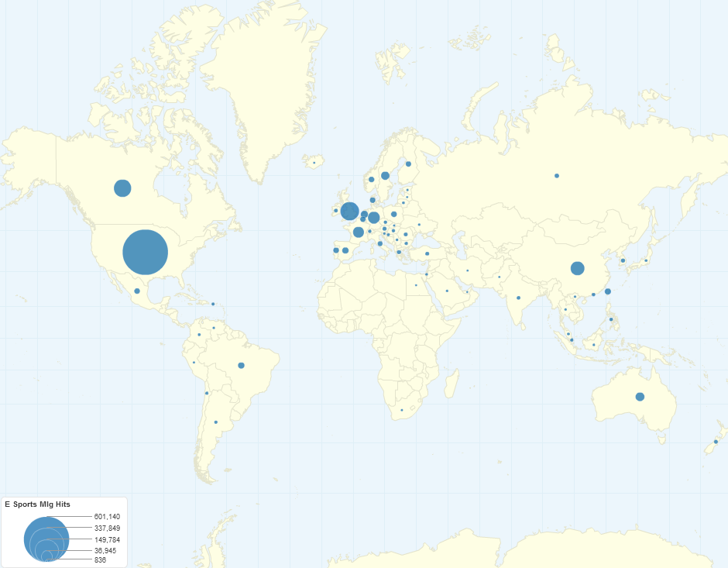
Task: Select the bubble over China
Action: (577, 268)
